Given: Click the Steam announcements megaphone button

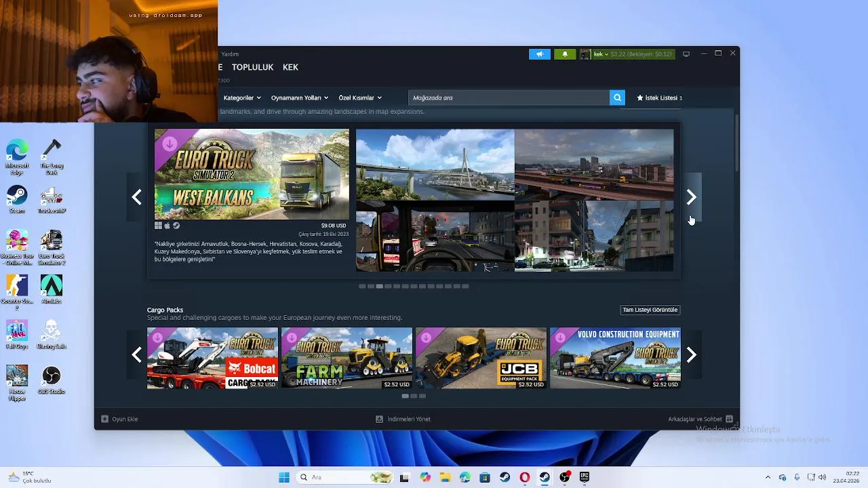Looking at the screenshot, I should pyautogui.click(x=540, y=54).
